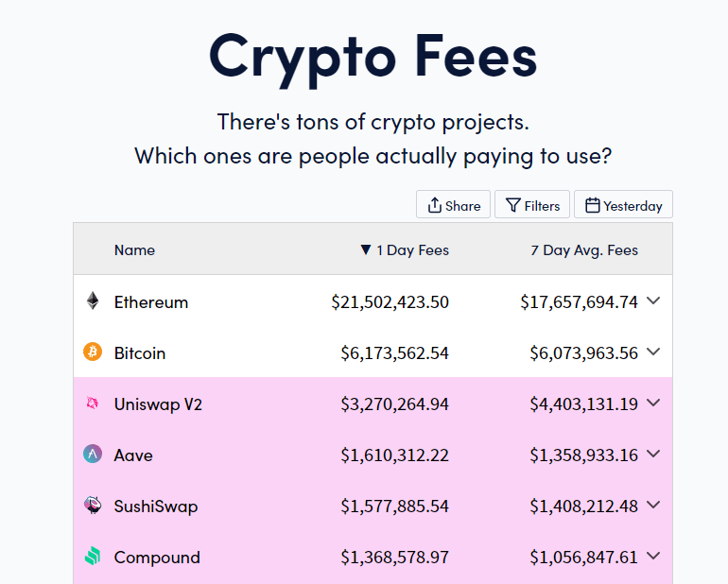Click the Aave ghost logo icon

tap(93, 454)
